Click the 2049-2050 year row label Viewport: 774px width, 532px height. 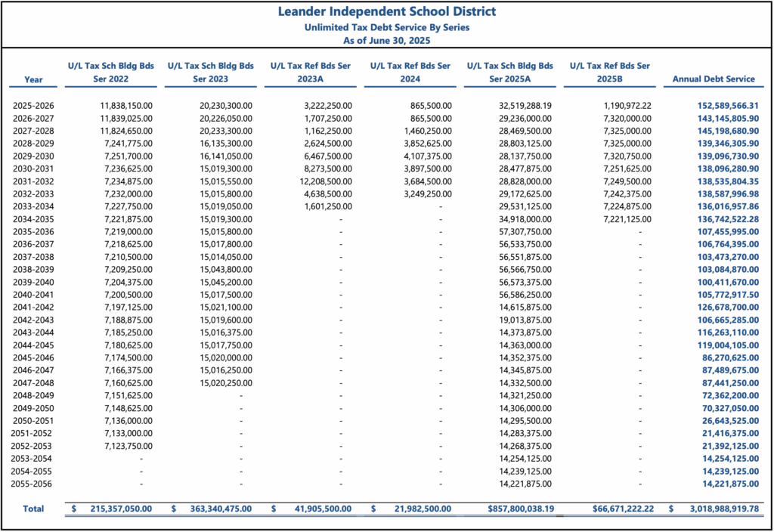click(33, 408)
